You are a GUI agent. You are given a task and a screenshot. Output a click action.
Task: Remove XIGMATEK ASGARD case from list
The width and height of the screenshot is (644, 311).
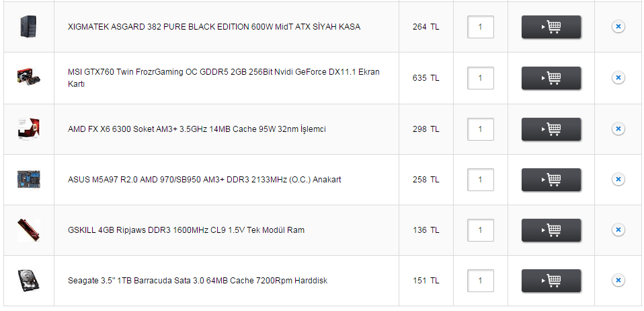click(x=618, y=27)
